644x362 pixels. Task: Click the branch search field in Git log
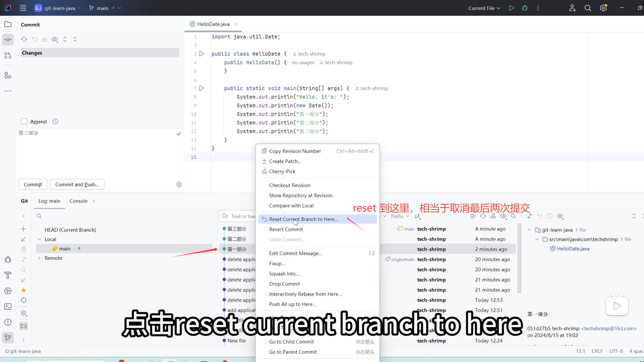124,216
